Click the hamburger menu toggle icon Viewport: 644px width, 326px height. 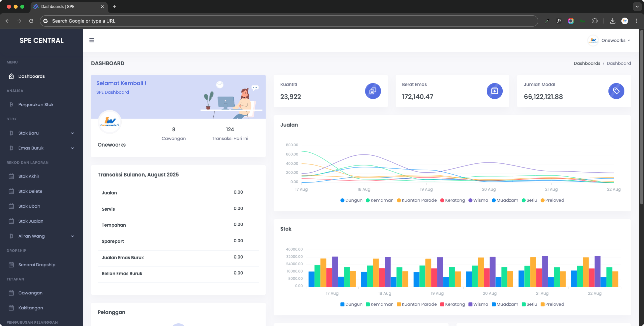pyautogui.click(x=92, y=40)
